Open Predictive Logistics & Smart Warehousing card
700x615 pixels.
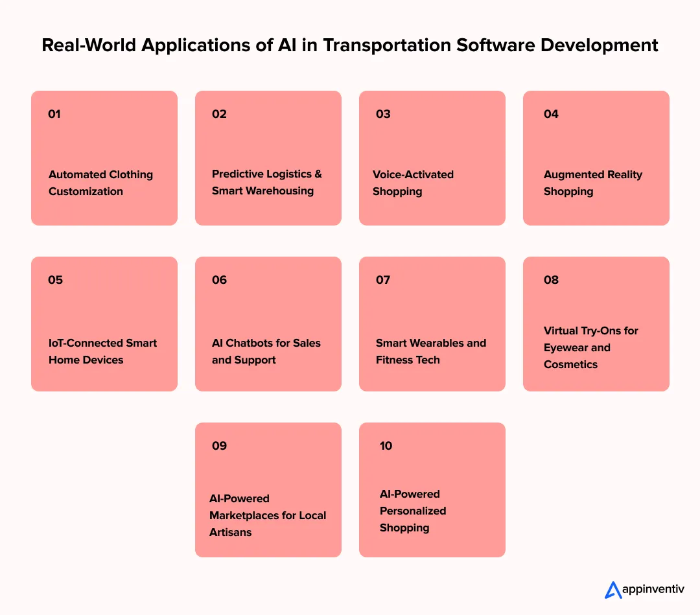[x=268, y=158]
